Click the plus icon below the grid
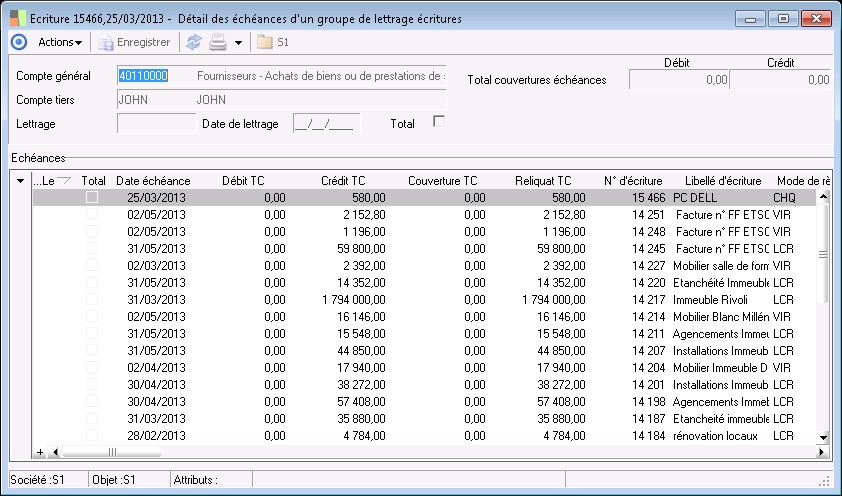This screenshot has height=496, width=842. pos(40,451)
